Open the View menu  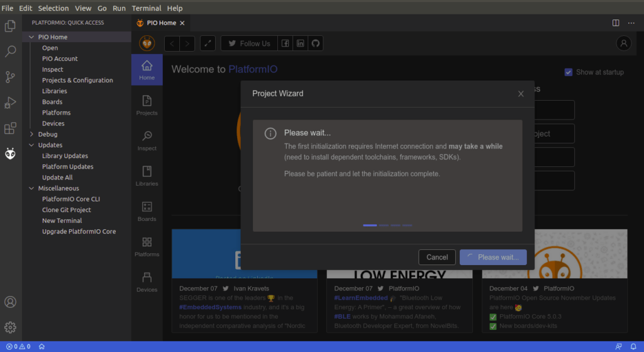pos(83,8)
